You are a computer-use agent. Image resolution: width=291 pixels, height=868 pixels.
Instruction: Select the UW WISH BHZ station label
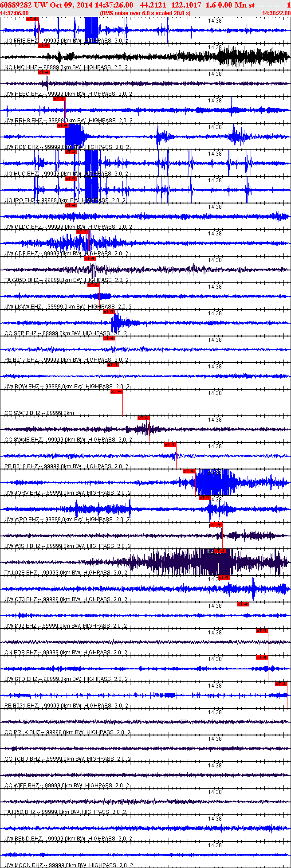[x=68, y=546]
